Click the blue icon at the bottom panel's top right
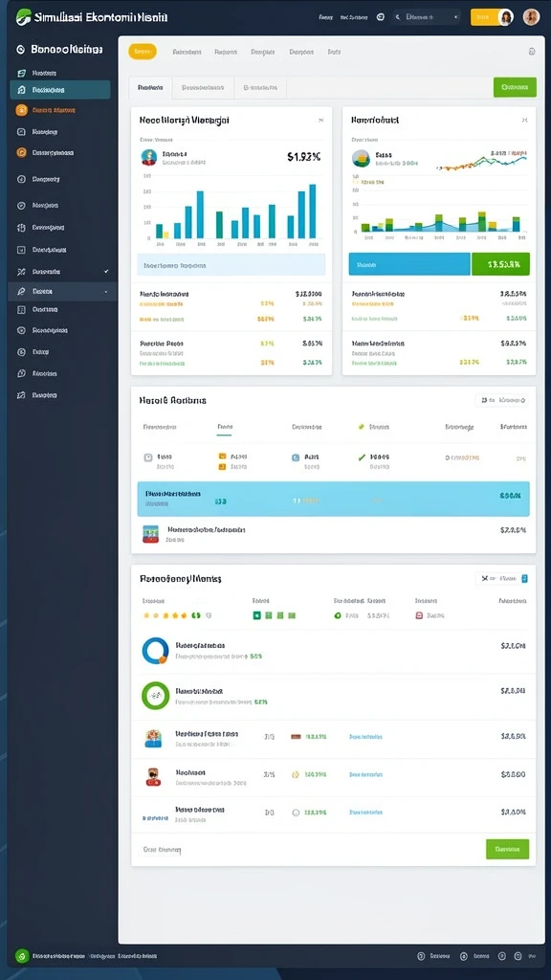Image resolution: width=551 pixels, height=980 pixels. [x=524, y=579]
